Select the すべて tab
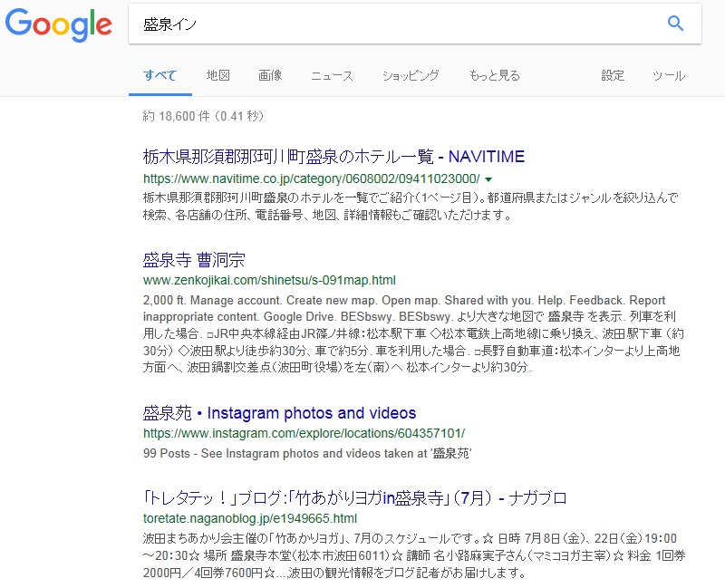725x588 pixels. (160, 75)
